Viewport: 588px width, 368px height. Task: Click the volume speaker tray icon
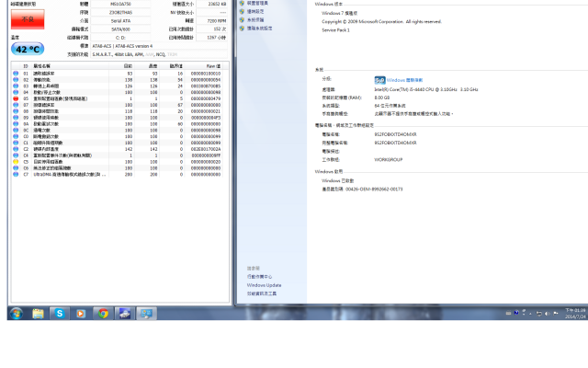coord(548,313)
